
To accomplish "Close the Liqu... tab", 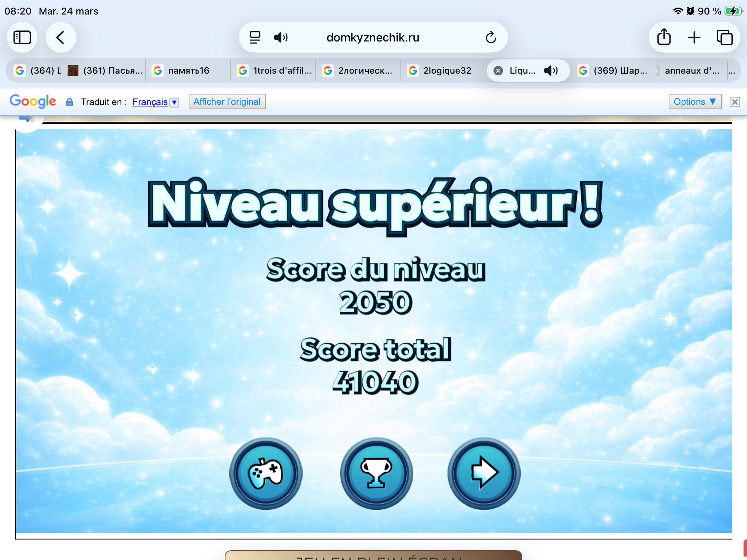I will [x=498, y=71].
